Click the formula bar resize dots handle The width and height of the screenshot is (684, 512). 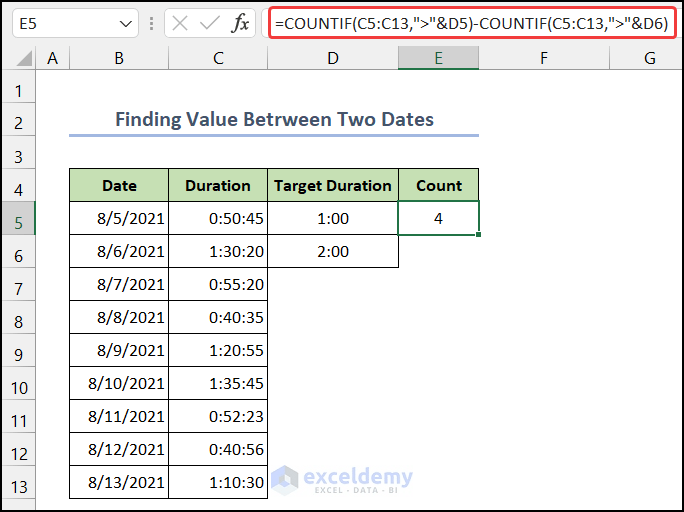tap(151, 24)
